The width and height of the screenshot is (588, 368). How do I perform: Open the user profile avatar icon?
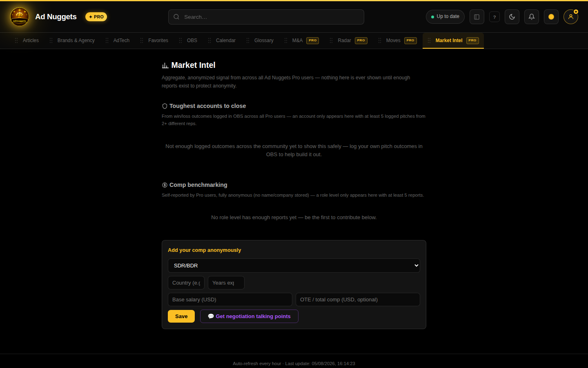(x=571, y=17)
